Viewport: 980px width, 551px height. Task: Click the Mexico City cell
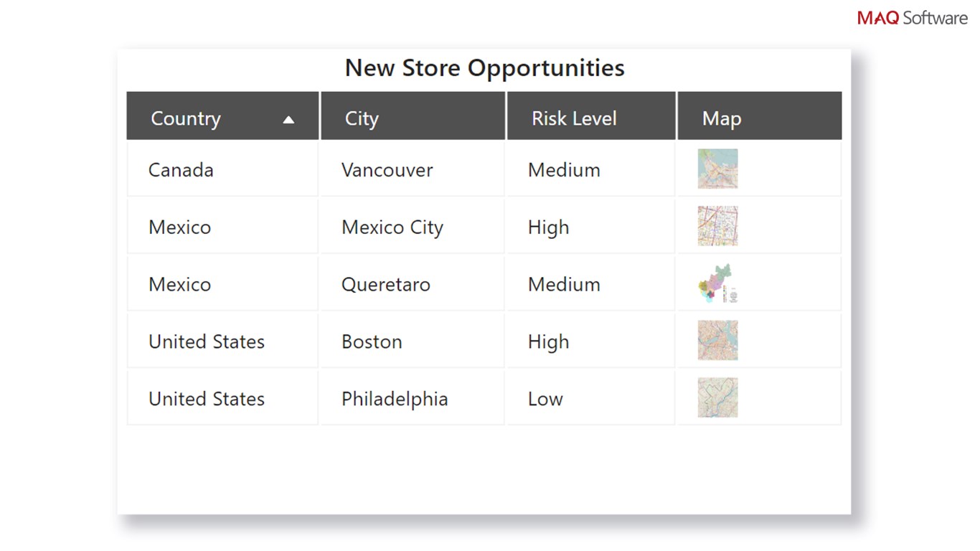click(x=392, y=227)
